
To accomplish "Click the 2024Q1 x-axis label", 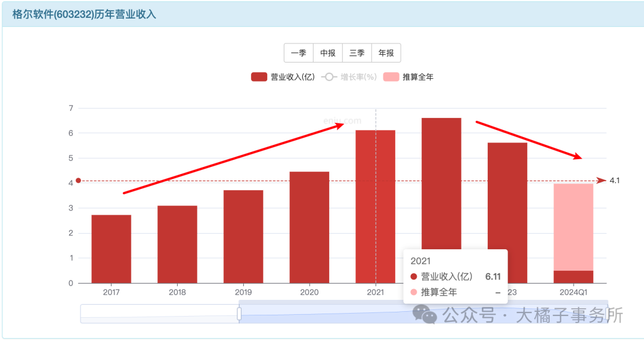I will click(574, 292).
